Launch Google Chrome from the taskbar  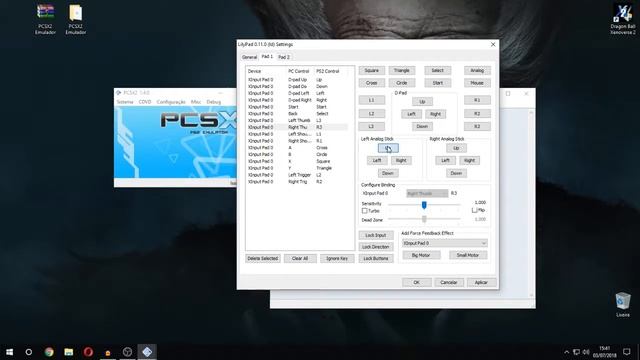tap(49, 352)
